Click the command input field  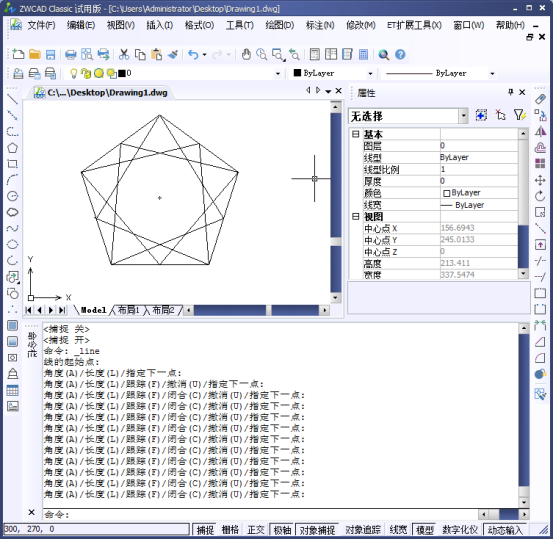260,514
